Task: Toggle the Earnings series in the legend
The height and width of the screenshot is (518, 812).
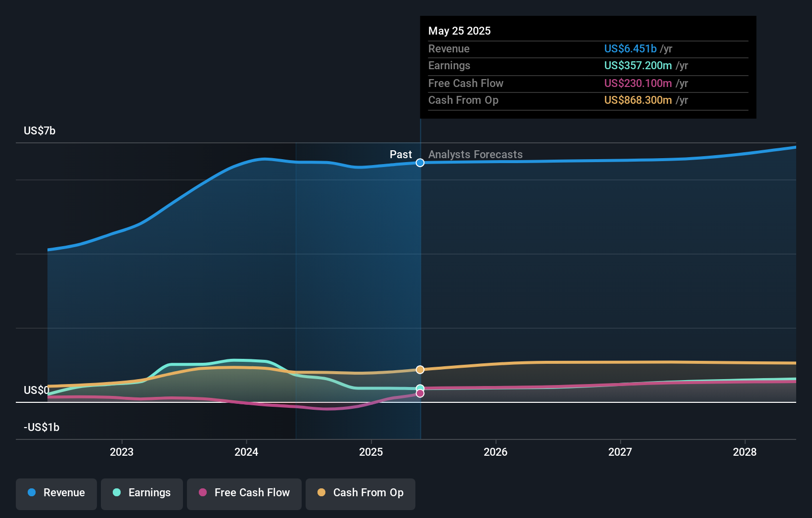Action: point(142,494)
